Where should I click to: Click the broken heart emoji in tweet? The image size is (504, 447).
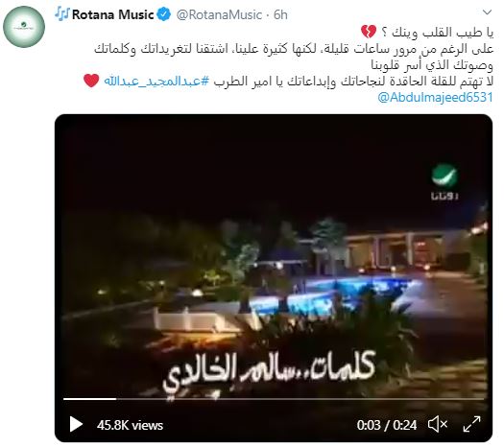point(369,32)
